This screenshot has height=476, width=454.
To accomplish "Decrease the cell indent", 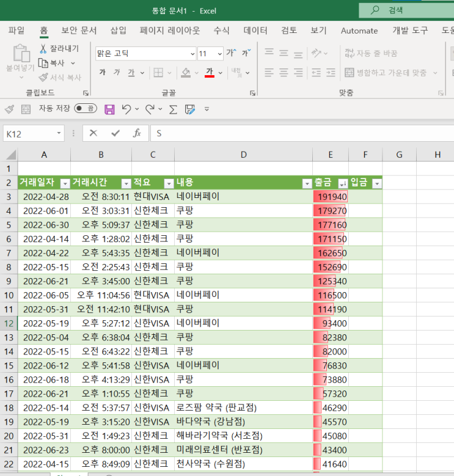I will tap(317, 73).
